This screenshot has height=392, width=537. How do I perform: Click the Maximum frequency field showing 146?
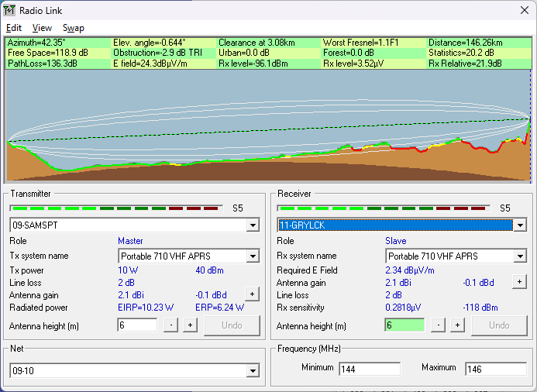[496, 369]
